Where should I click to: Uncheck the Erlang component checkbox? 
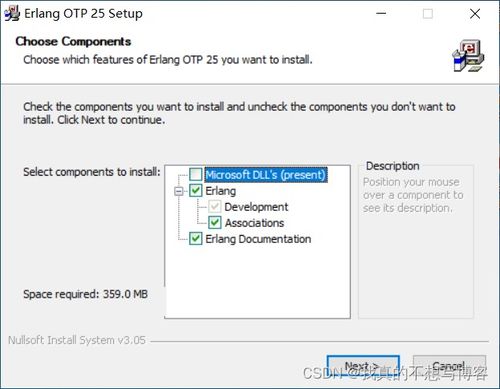(x=196, y=191)
